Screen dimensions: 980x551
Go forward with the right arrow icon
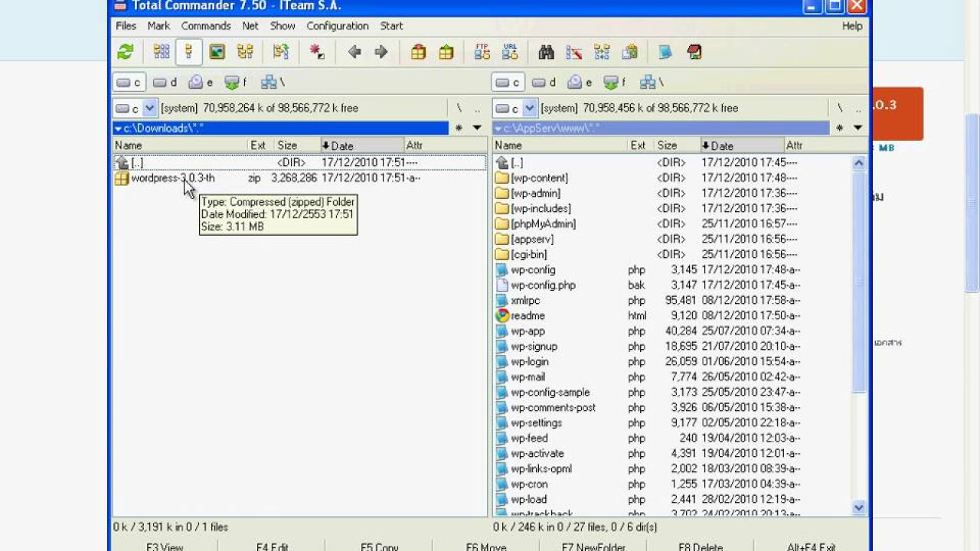[x=381, y=52]
